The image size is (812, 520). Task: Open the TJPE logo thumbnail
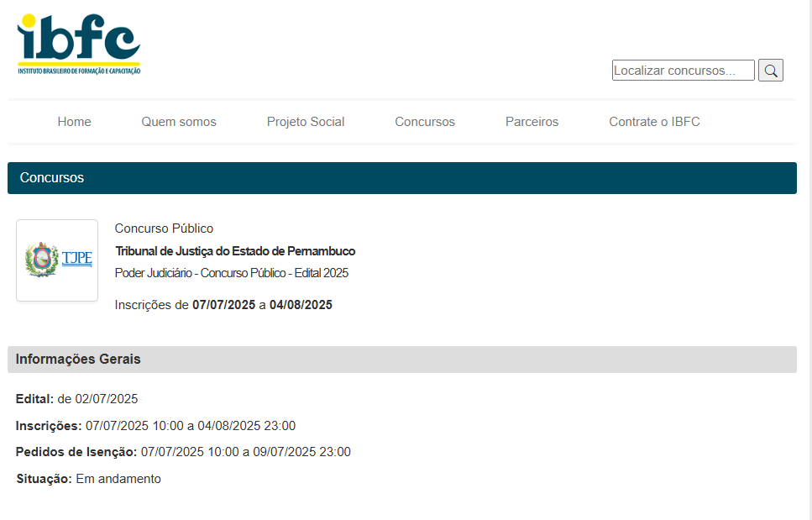[57, 260]
